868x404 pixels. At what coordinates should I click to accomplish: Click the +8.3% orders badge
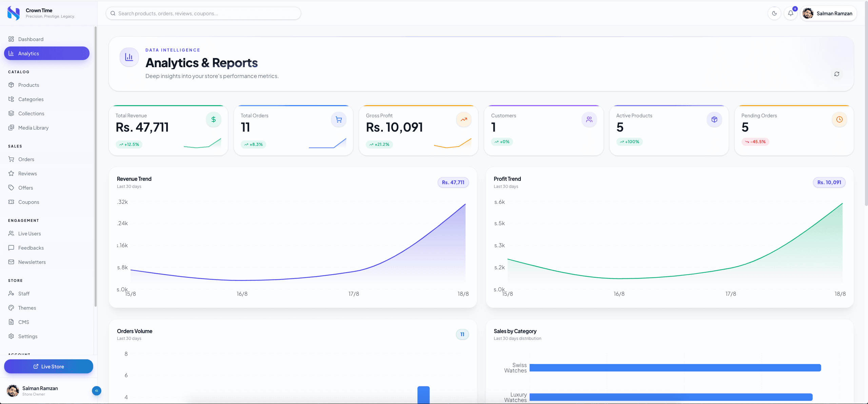pyautogui.click(x=254, y=145)
